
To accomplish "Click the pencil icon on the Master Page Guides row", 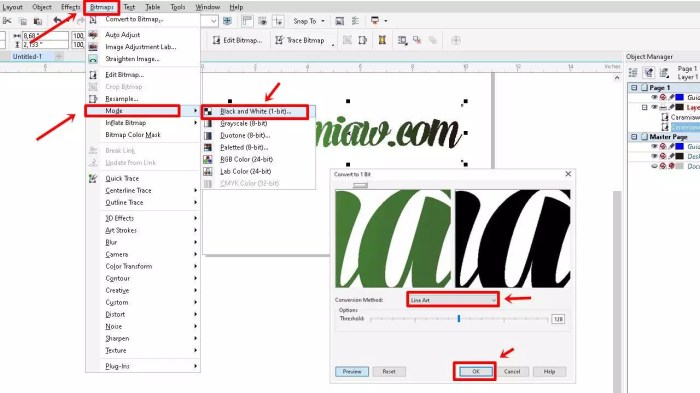I will pyautogui.click(x=671, y=146).
